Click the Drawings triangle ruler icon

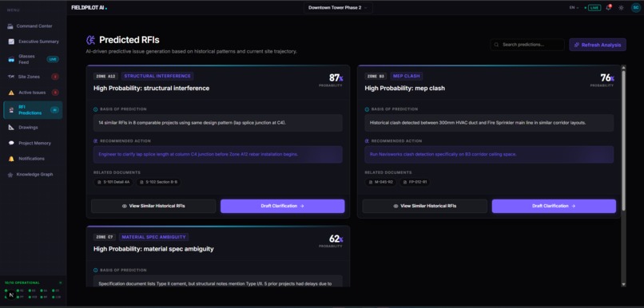(x=11, y=128)
